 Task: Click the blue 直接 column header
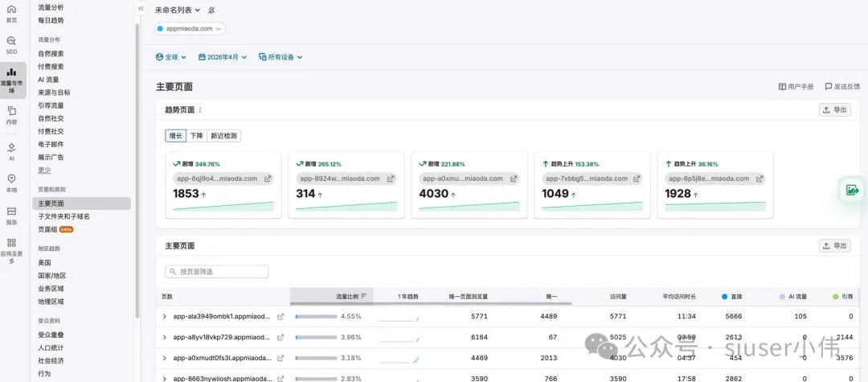coord(732,297)
